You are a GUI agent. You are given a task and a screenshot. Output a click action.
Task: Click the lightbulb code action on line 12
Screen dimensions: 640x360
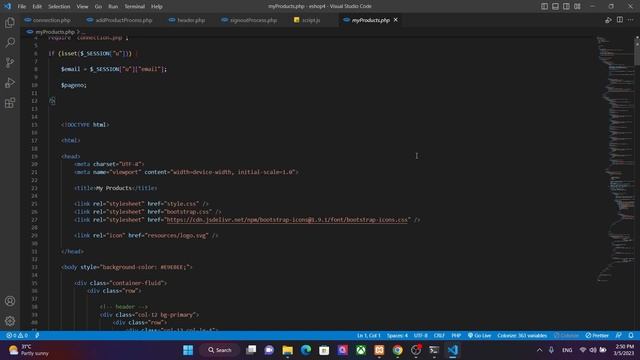tap(52, 101)
